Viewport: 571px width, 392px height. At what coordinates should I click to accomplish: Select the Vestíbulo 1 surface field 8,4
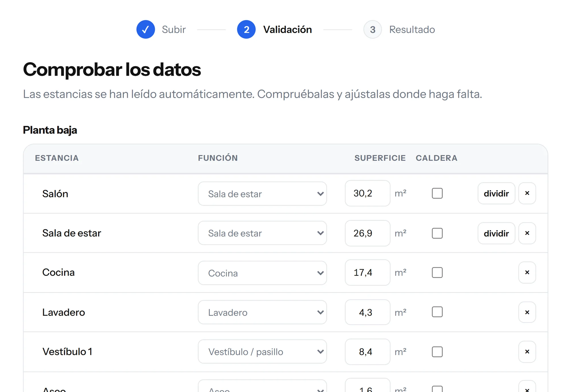[x=367, y=352]
